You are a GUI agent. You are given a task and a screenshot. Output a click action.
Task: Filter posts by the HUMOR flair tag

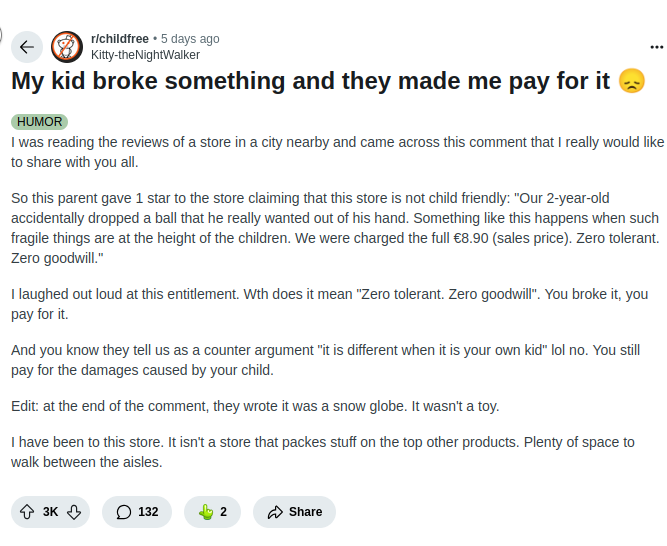[40, 122]
